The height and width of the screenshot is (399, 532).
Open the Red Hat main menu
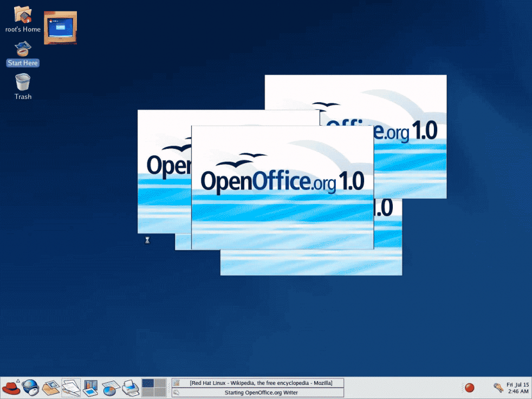11,388
